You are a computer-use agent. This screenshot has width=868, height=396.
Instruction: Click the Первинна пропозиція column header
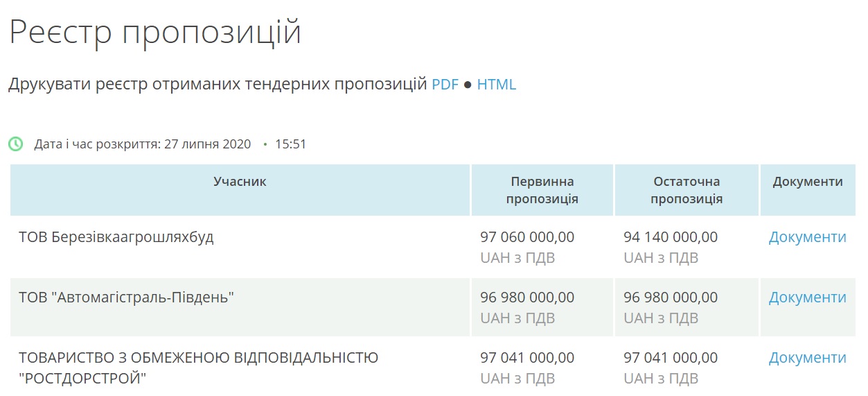pyautogui.click(x=542, y=190)
